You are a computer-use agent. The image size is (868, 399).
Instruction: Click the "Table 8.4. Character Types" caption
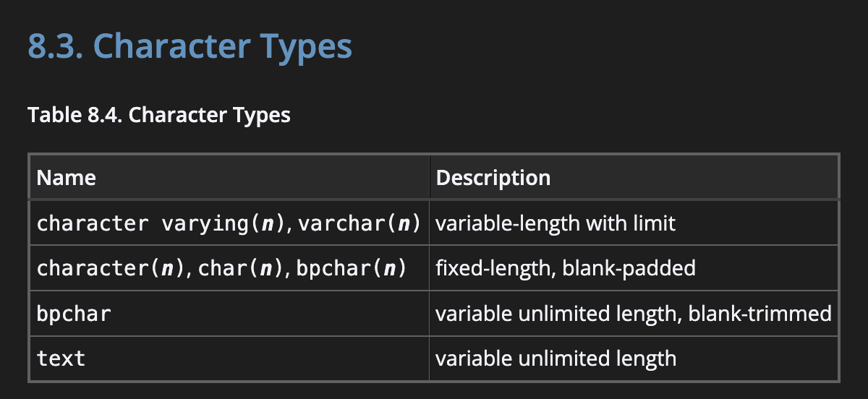tap(159, 115)
